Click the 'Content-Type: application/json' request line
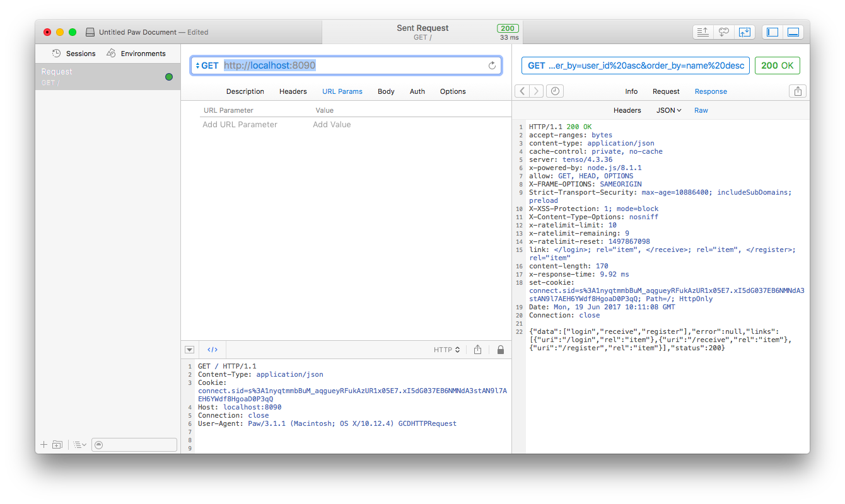845x504 pixels. click(260, 374)
